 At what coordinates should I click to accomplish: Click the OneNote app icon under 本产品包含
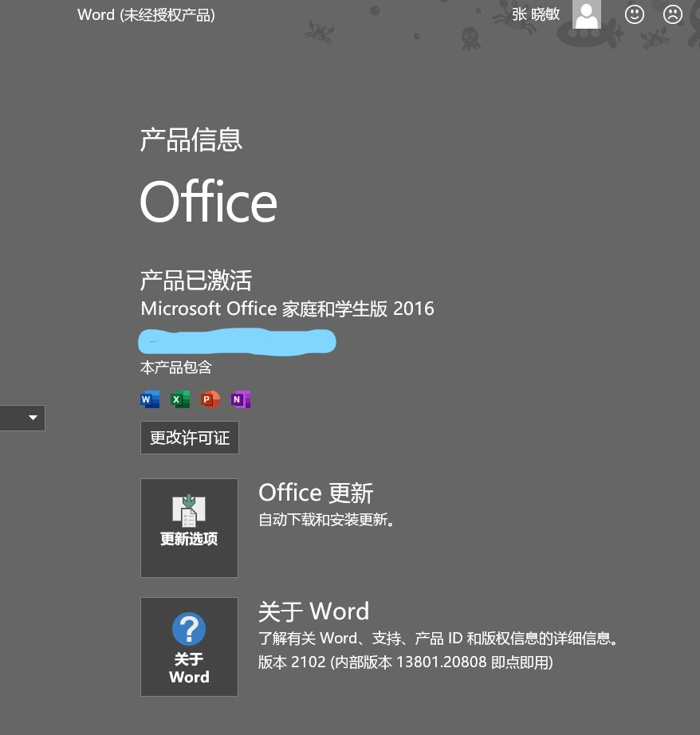coord(241,399)
